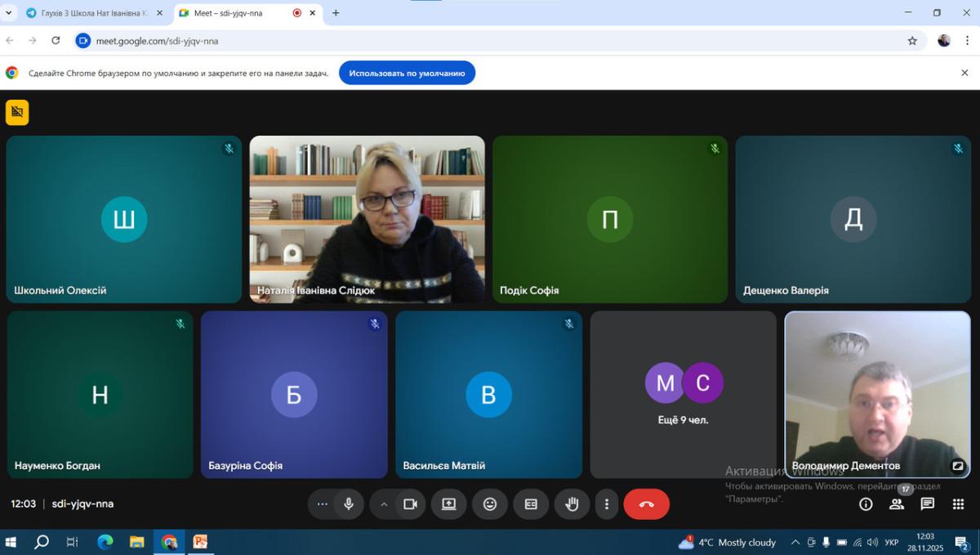The width and height of the screenshot is (980, 555).
Task: Toggle the microphone in Meet toolbar
Action: tap(349, 504)
